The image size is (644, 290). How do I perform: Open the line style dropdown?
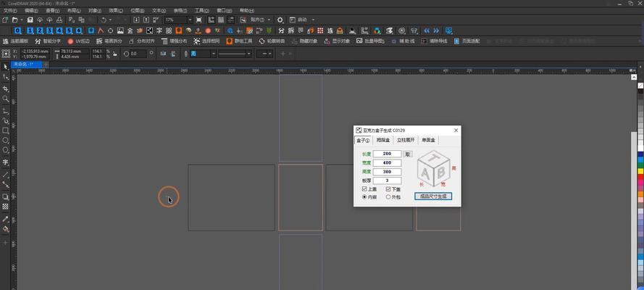pos(249,54)
